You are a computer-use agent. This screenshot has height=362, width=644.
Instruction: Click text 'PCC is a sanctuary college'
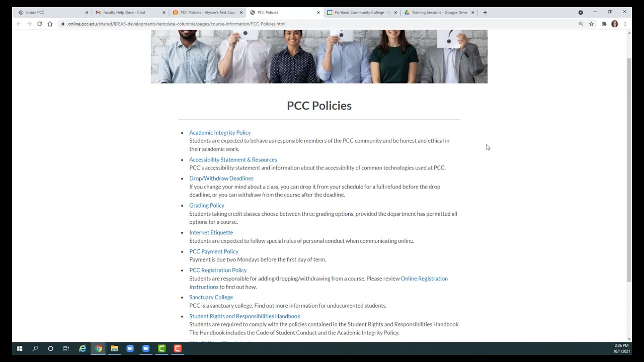tap(221, 306)
